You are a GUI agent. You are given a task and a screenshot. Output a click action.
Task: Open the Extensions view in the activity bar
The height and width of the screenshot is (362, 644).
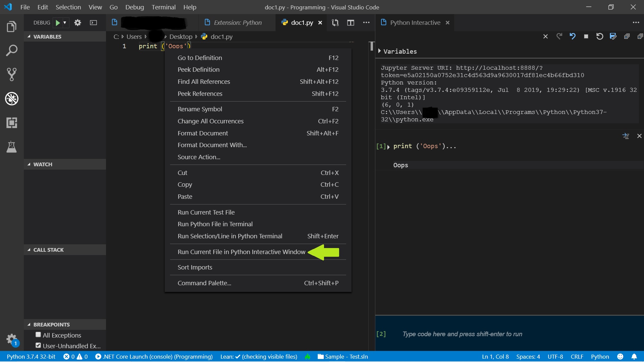pyautogui.click(x=12, y=123)
